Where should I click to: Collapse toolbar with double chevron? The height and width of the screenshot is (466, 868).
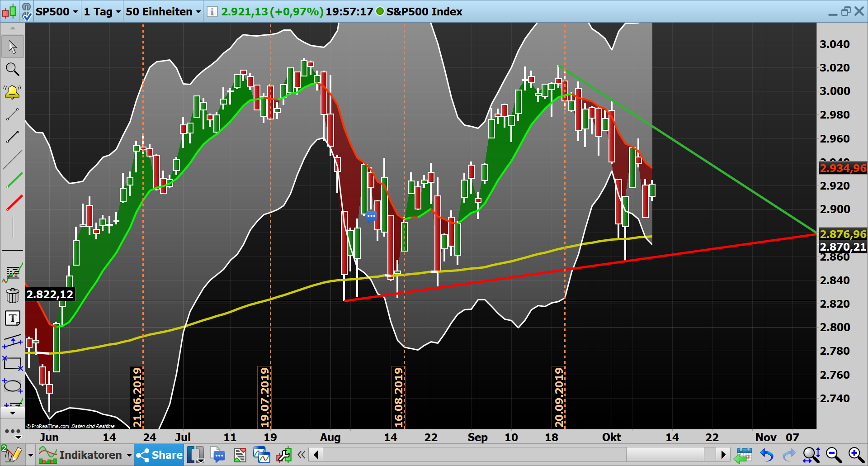(x=302, y=455)
